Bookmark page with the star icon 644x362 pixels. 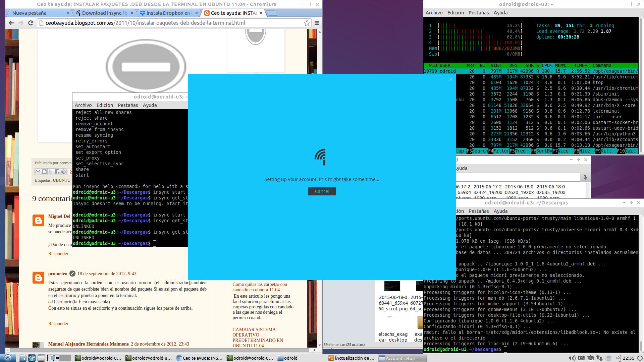click(x=307, y=23)
